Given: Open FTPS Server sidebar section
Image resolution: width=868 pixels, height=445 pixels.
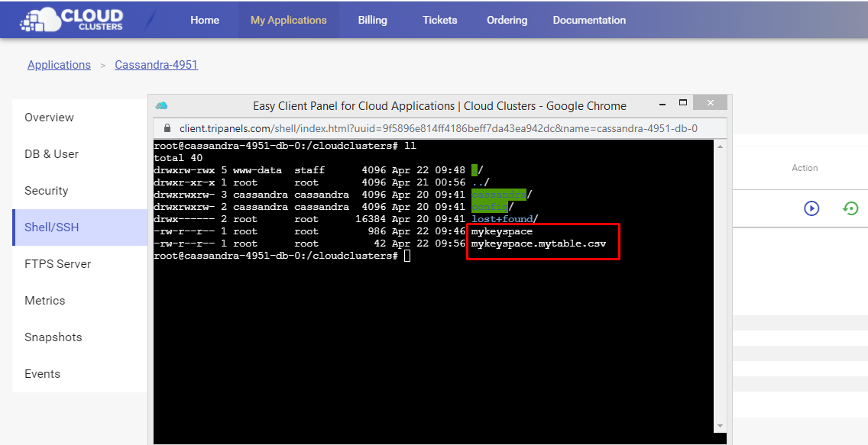Looking at the screenshot, I should tap(79, 263).
